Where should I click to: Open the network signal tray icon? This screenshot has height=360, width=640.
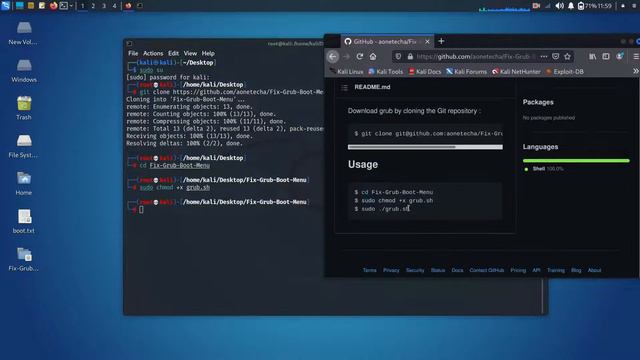pos(548,6)
